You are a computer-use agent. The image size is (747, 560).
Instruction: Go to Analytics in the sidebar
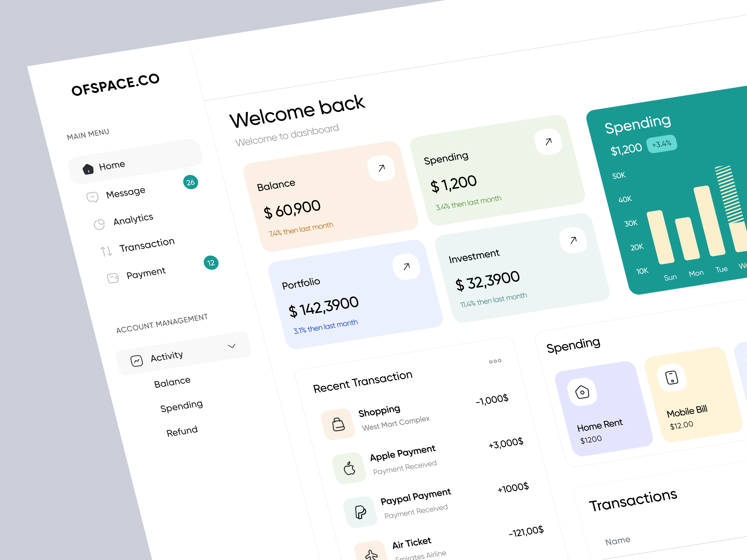click(133, 219)
